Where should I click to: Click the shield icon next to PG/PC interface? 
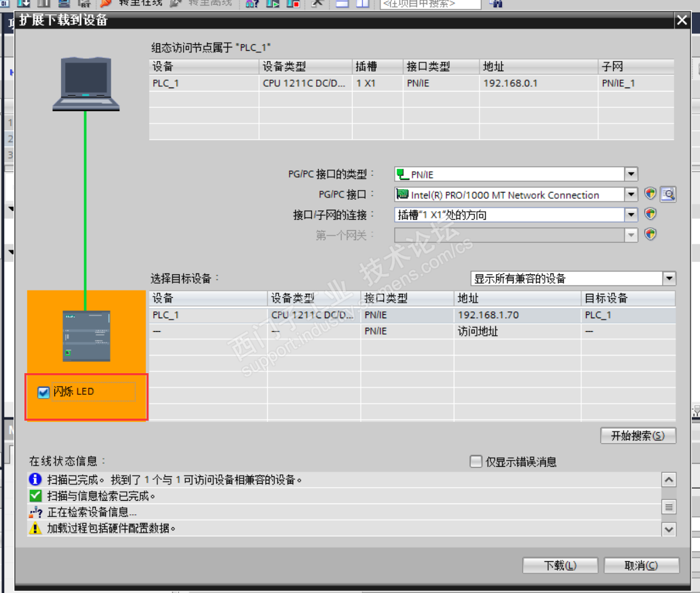click(x=650, y=194)
